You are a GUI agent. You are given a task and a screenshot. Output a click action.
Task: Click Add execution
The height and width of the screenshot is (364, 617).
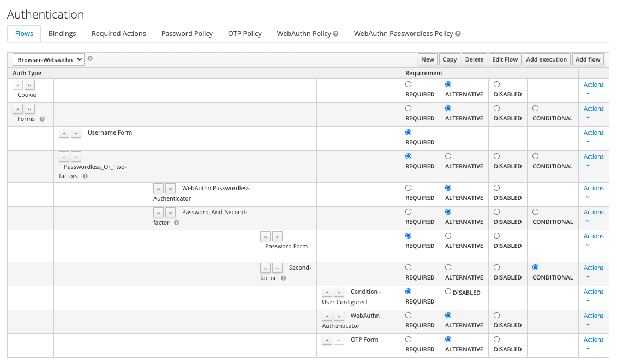point(546,59)
